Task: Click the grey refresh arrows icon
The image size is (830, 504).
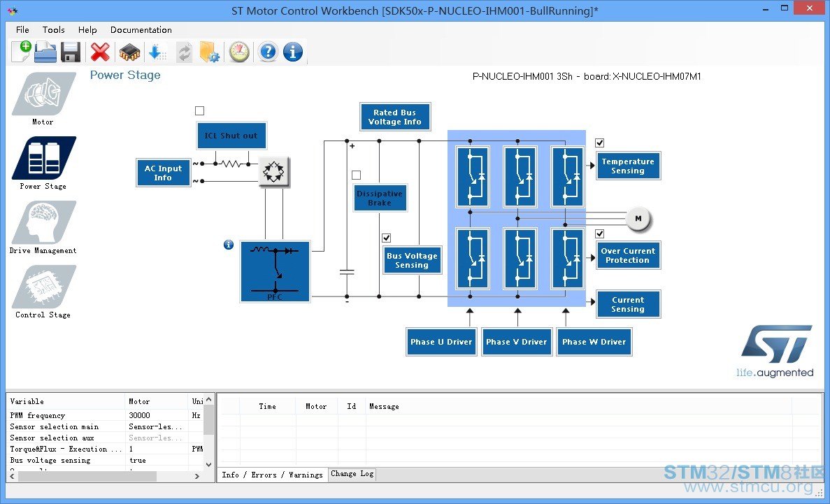Action: [184, 52]
